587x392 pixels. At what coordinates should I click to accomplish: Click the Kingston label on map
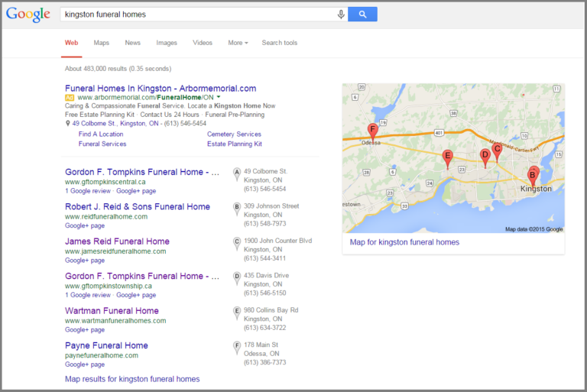tap(536, 189)
